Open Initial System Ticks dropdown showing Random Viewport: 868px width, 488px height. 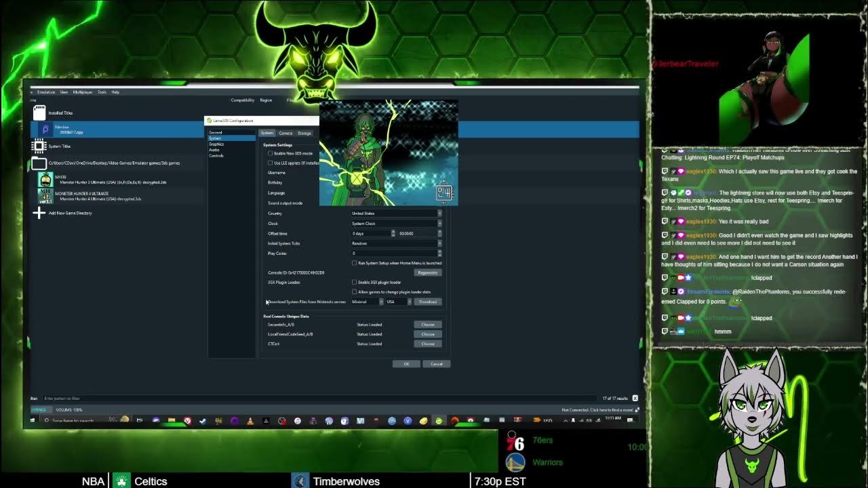pos(396,243)
